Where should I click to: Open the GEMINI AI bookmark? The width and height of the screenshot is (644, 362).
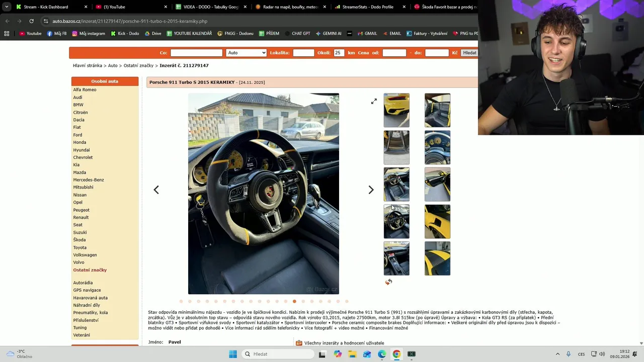[329, 34]
